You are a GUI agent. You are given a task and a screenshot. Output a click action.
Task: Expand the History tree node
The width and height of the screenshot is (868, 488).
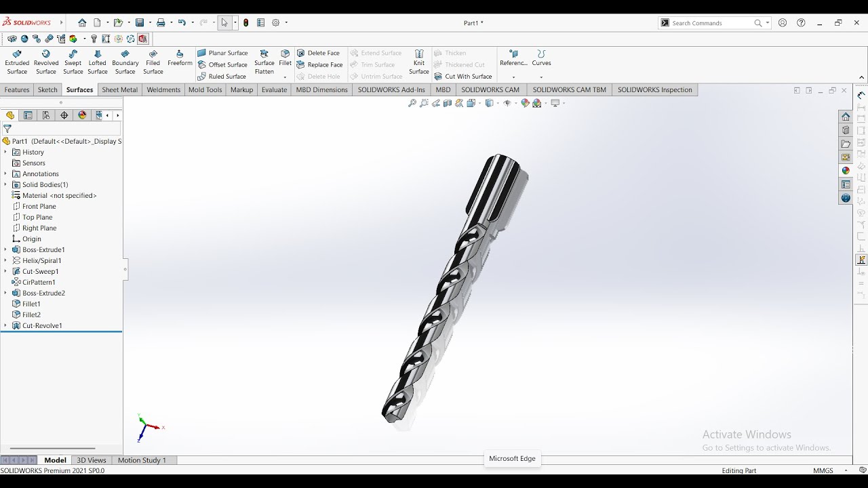(x=5, y=152)
